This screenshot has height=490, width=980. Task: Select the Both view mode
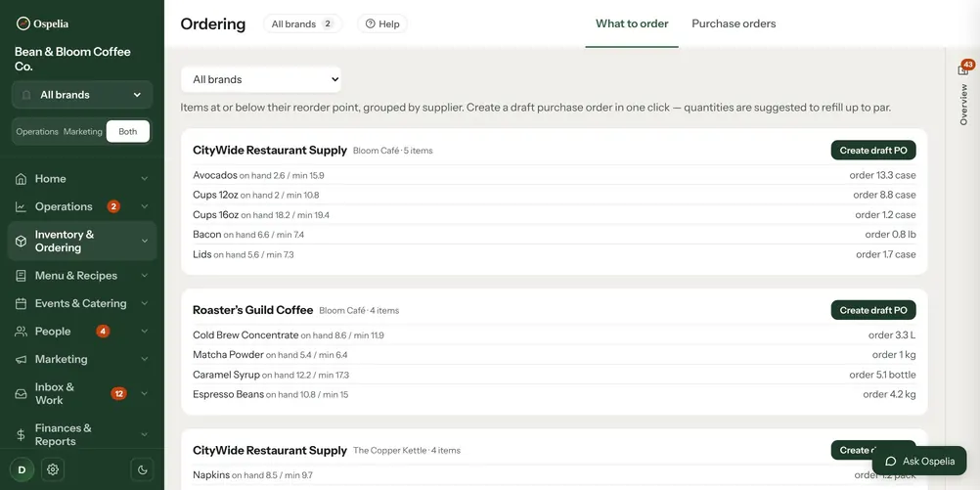[x=127, y=132]
